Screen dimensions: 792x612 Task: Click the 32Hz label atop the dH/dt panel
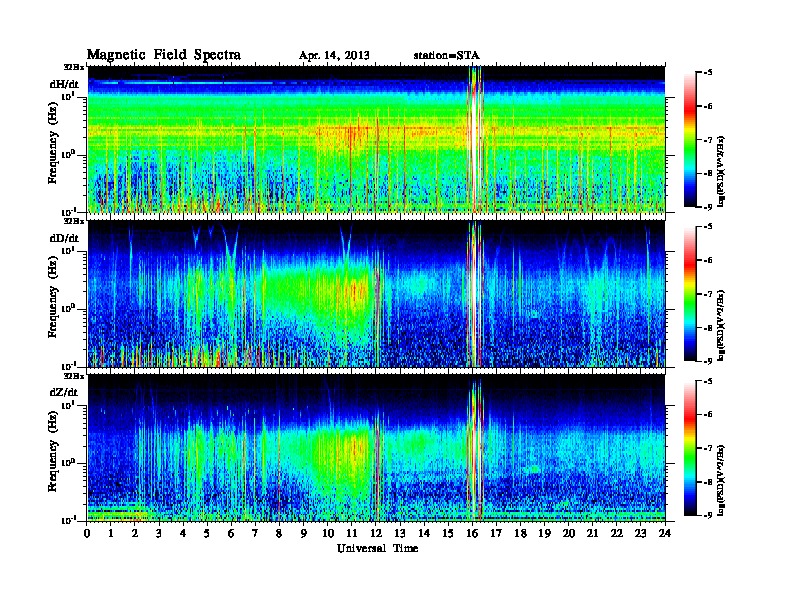pos(73,67)
